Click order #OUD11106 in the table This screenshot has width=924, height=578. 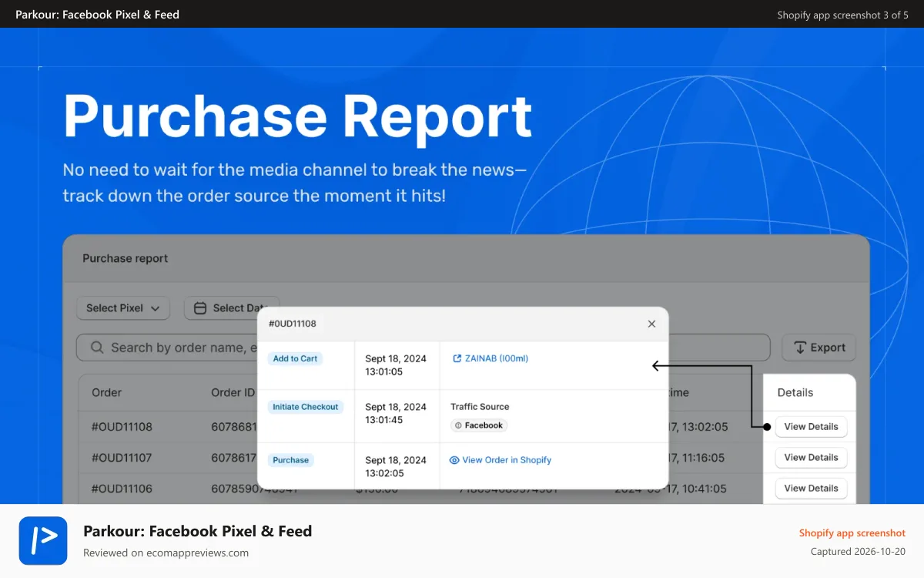(122, 489)
